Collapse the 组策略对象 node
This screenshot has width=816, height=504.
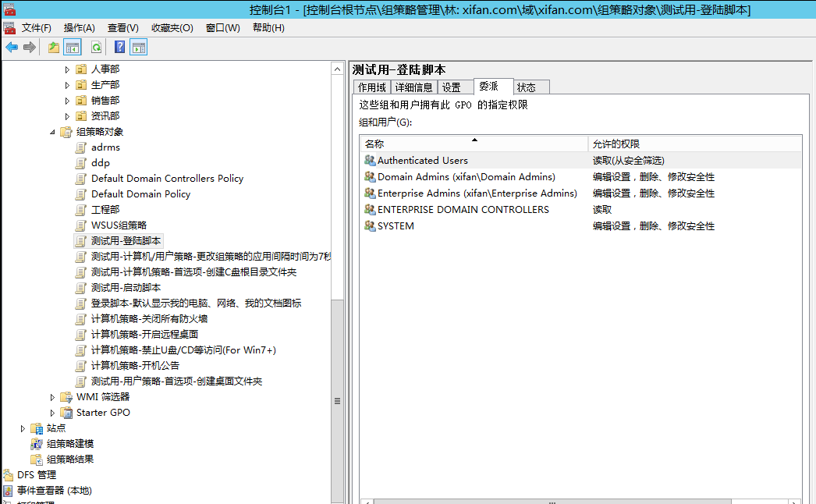pos(52,132)
